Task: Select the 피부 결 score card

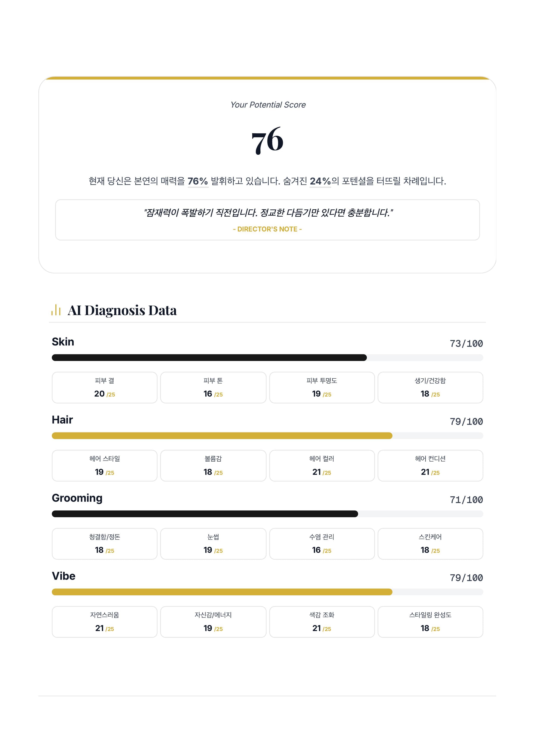Action: coord(105,387)
